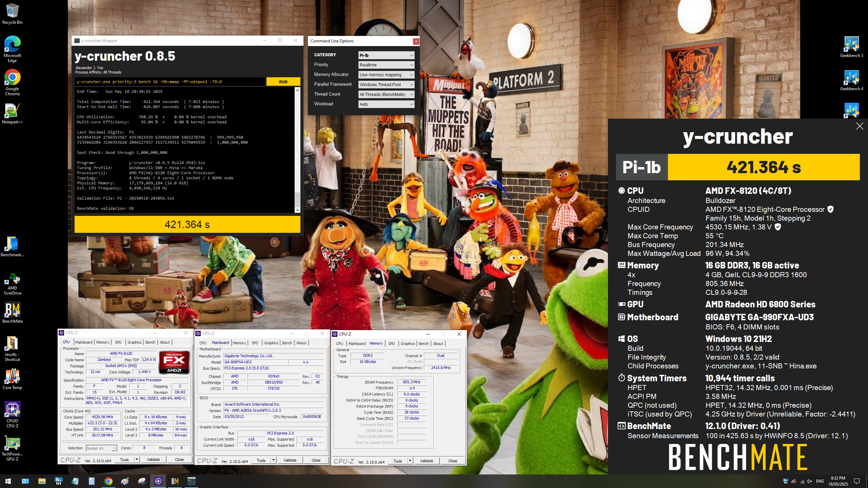The height and width of the screenshot is (488, 868).
Task: Click the y-cruncher output scrollbar down arrow
Action: 297,210
